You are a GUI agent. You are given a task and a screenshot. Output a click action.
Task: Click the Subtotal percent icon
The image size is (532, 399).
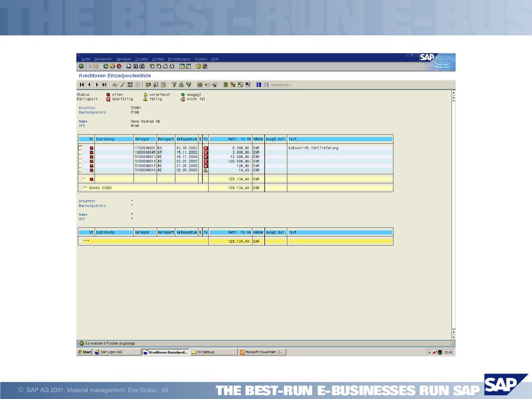point(233,85)
